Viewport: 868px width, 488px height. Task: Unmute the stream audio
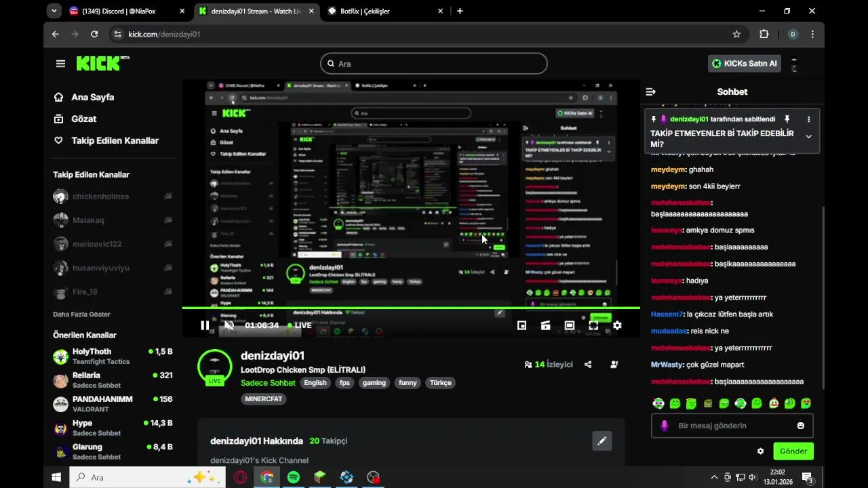[229, 325]
